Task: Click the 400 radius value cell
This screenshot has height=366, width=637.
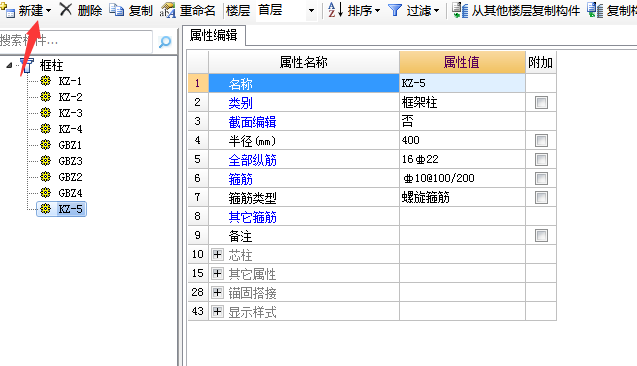Action: point(462,140)
